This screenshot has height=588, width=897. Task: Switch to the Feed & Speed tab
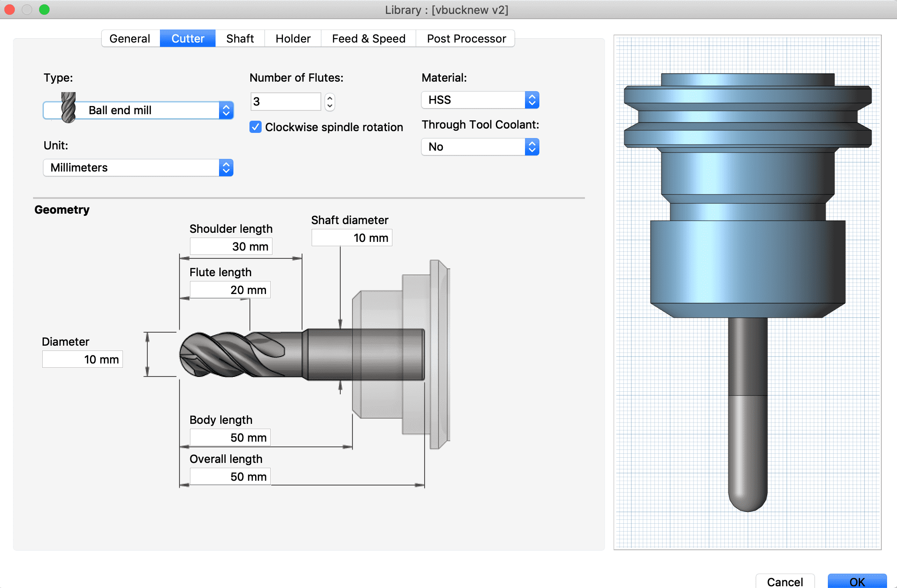coord(369,39)
